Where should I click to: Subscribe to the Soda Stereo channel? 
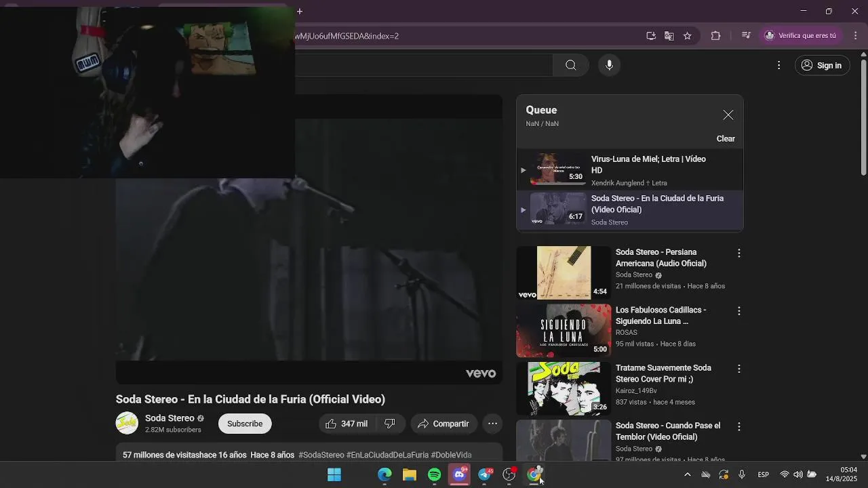click(x=245, y=424)
